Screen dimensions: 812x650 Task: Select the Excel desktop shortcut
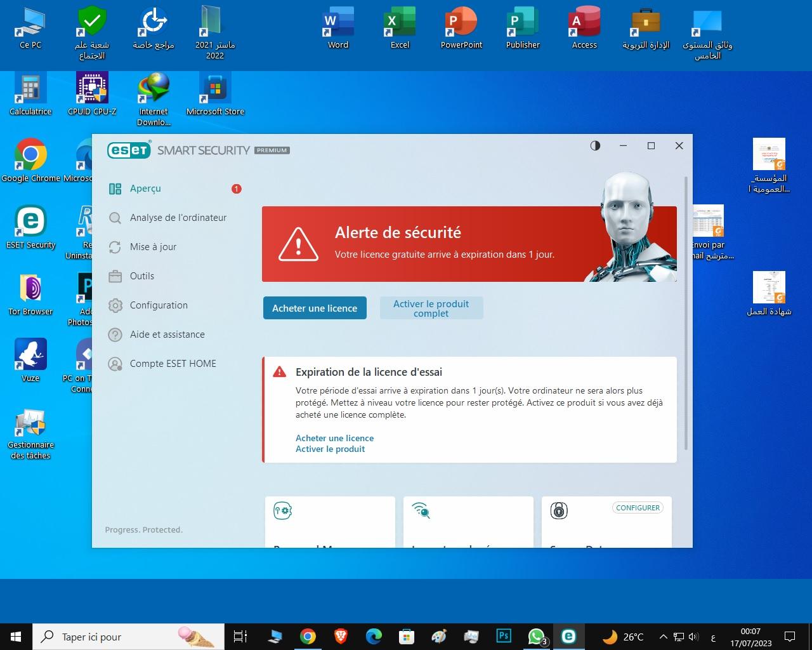[400, 29]
